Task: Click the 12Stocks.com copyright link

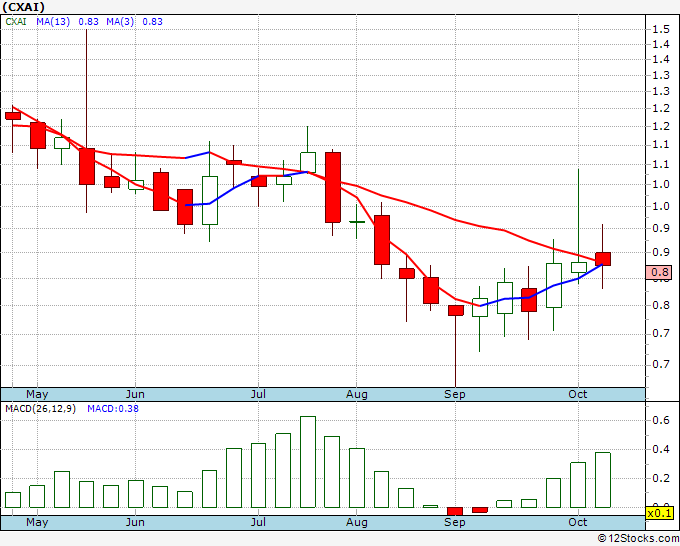Action: [x=638, y=538]
